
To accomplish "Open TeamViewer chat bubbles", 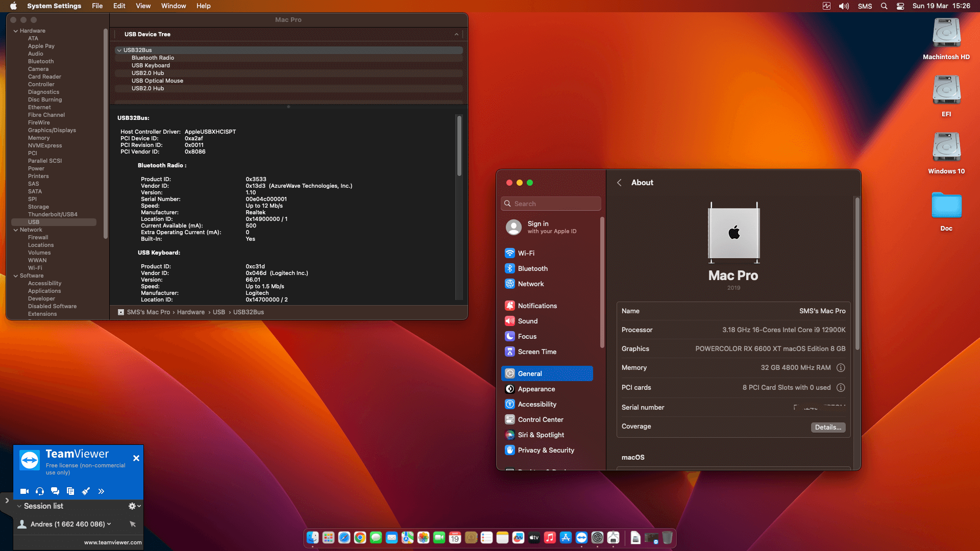I will [55, 491].
